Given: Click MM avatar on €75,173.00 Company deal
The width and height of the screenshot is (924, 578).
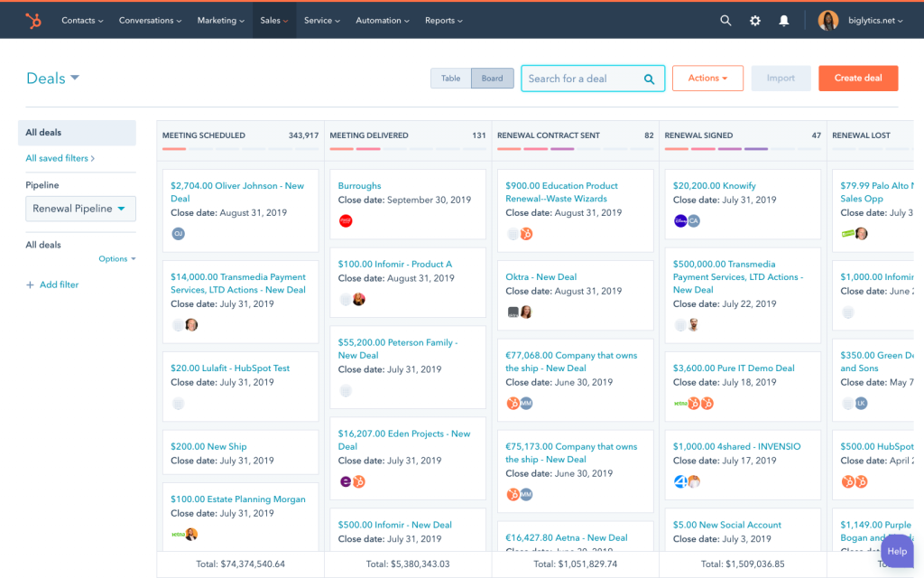Looking at the screenshot, I should [x=526, y=494].
